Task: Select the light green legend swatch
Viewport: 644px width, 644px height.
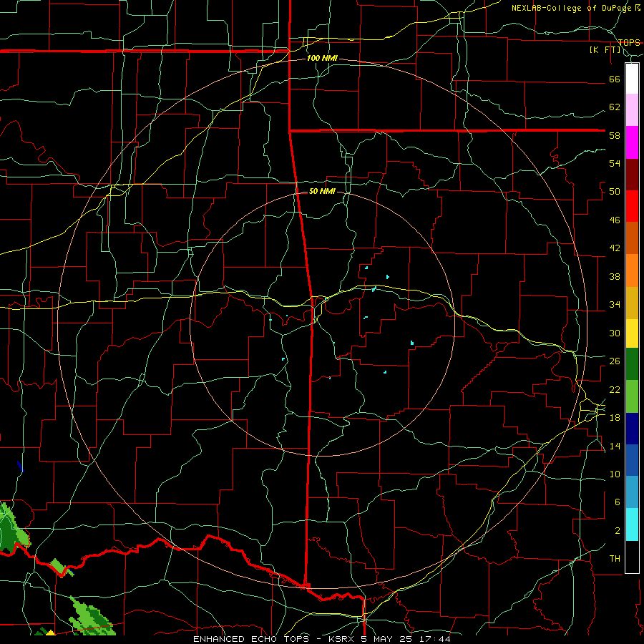Action: coord(632,396)
